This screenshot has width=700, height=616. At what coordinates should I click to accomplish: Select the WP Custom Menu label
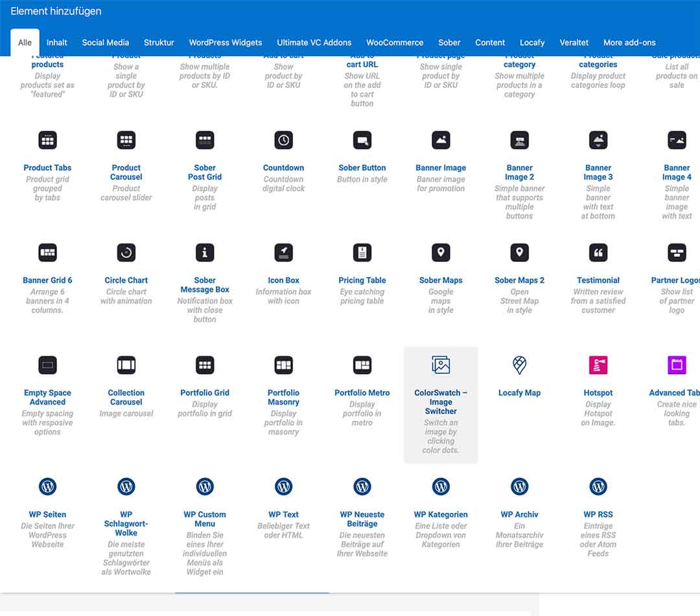(x=205, y=519)
